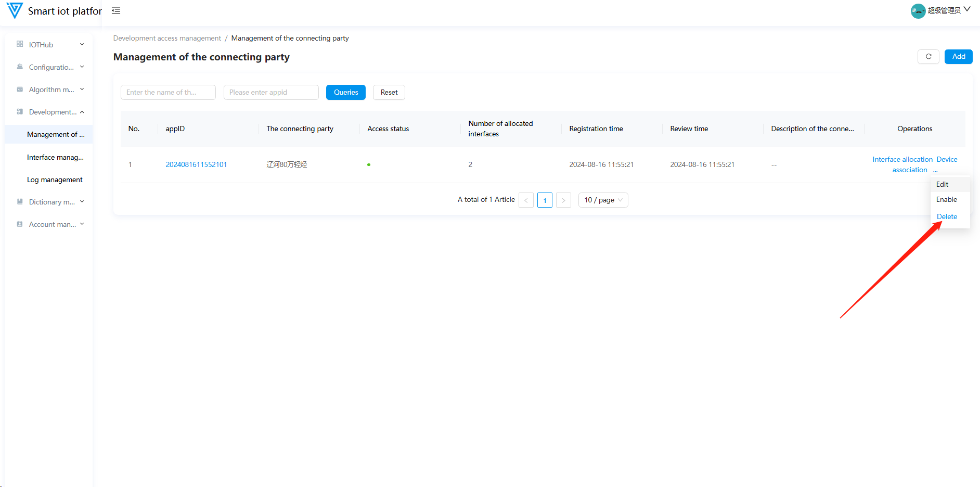Click the refresh icon button
The image size is (980, 487).
pyautogui.click(x=928, y=57)
